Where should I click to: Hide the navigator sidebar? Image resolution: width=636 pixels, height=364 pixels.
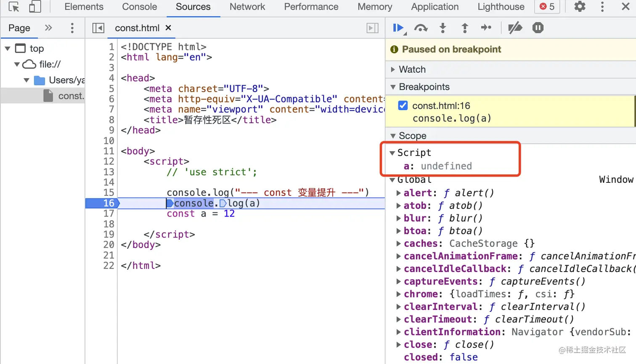[98, 28]
